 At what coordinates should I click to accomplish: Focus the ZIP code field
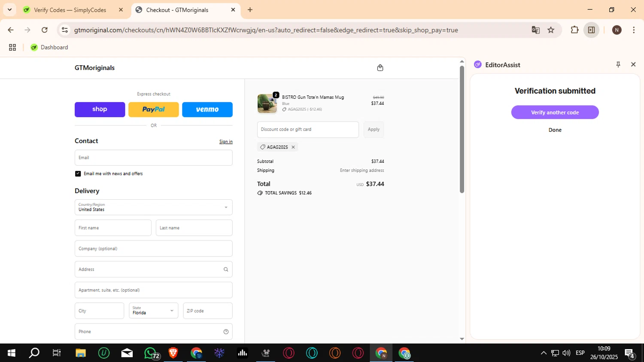(208, 311)
